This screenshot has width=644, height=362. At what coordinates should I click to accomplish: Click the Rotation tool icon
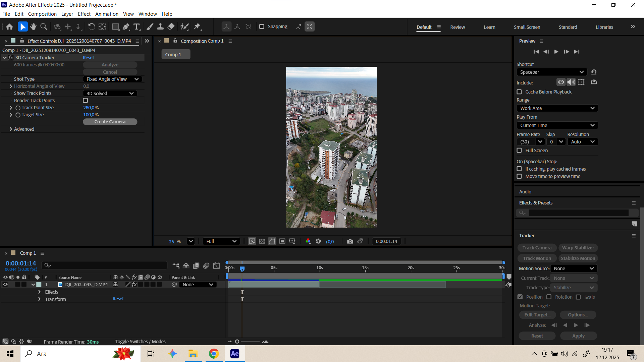(x=91, y=27)
